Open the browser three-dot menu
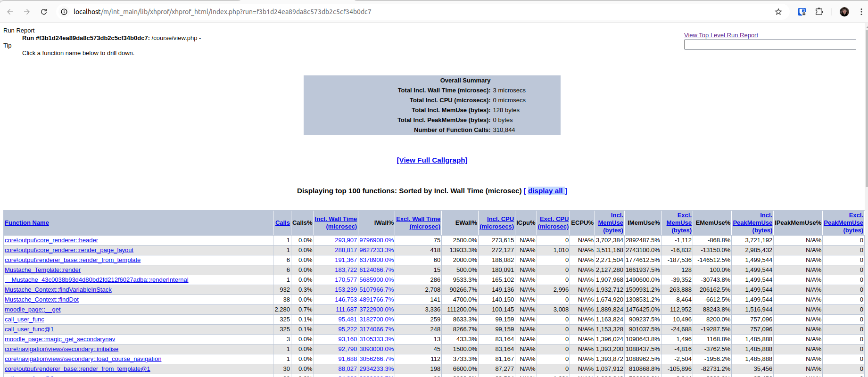The width and height of the screenshot is (868, 377). 861,12
